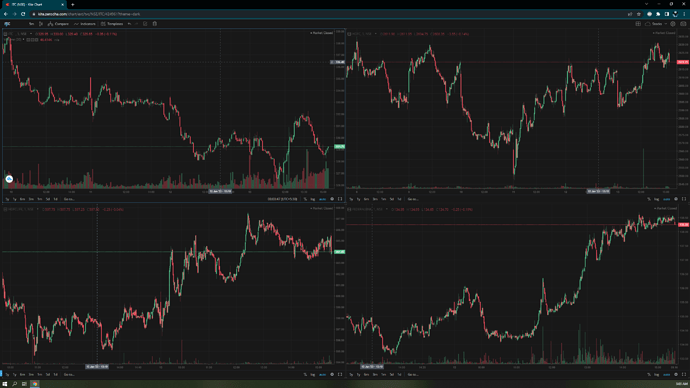Click the green price label on bottom-left chart
Viewport: 690px width, 388px height.
340,252
